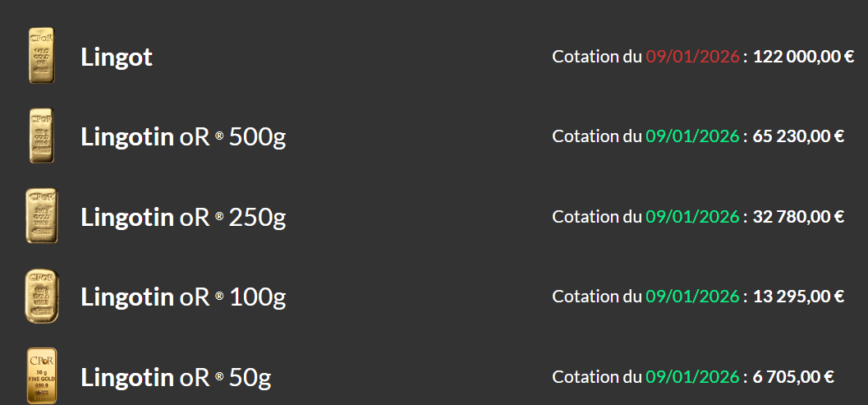The width and height of the screenshot is (868, 405).
Task: Click the Lingotin 100g gold bar image
Action: 42,296
